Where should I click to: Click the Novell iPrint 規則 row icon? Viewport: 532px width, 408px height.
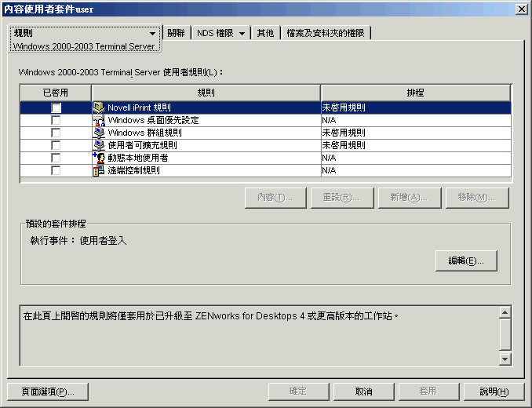pyautogui.click(x=99, y=107)
